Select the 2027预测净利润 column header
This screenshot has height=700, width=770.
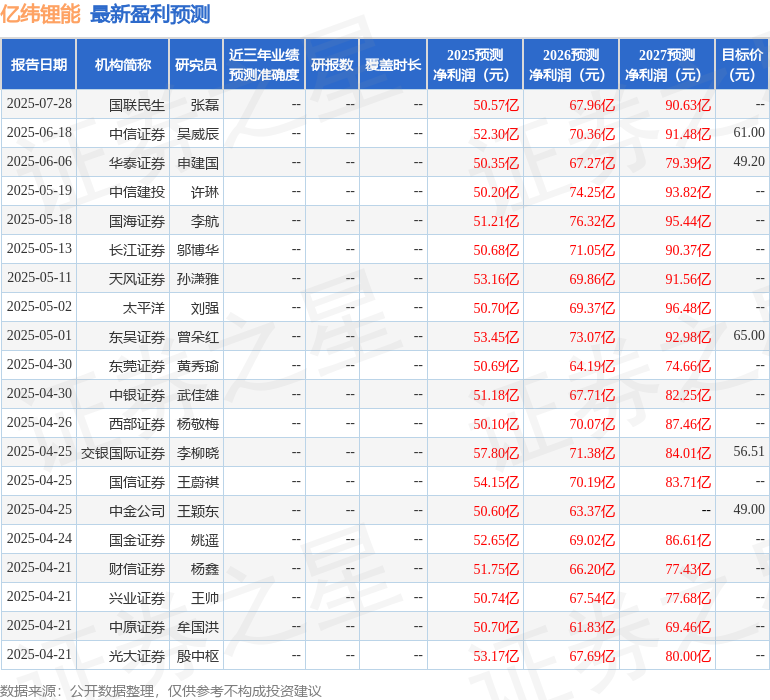[x=667, y=65]
